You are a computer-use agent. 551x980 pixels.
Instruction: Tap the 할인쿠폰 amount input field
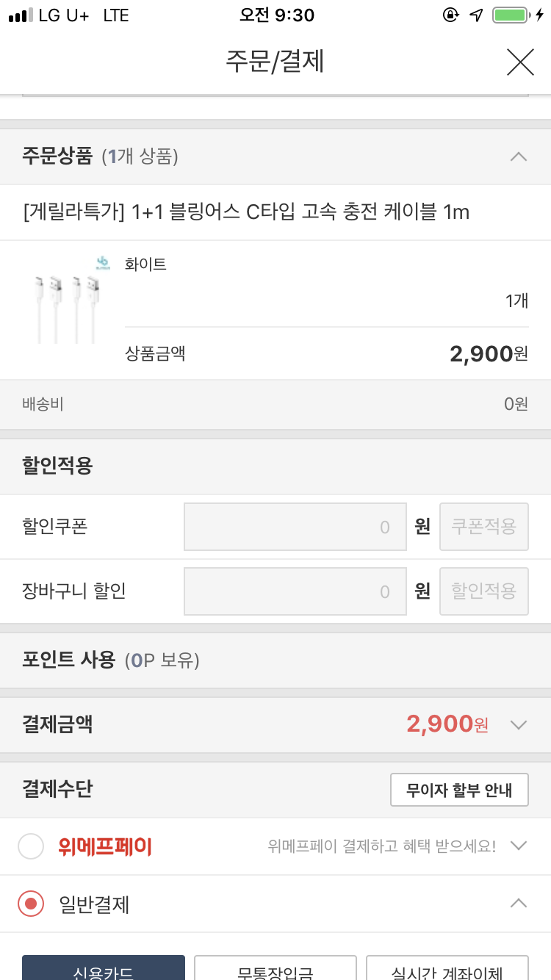pyautogui.click(x=295, y=527)
